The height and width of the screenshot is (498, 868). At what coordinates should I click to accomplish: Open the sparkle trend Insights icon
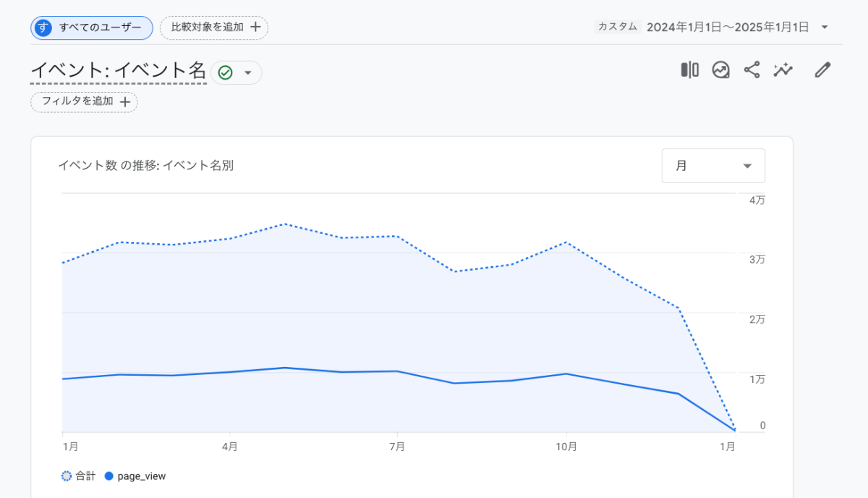[783, 69]
